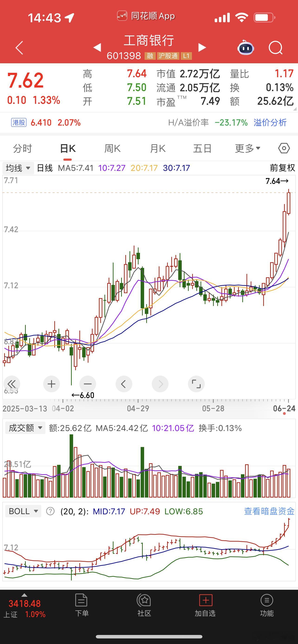Tap the 融 margin badge
298x644 pixels.
click(x=150, y=56)
